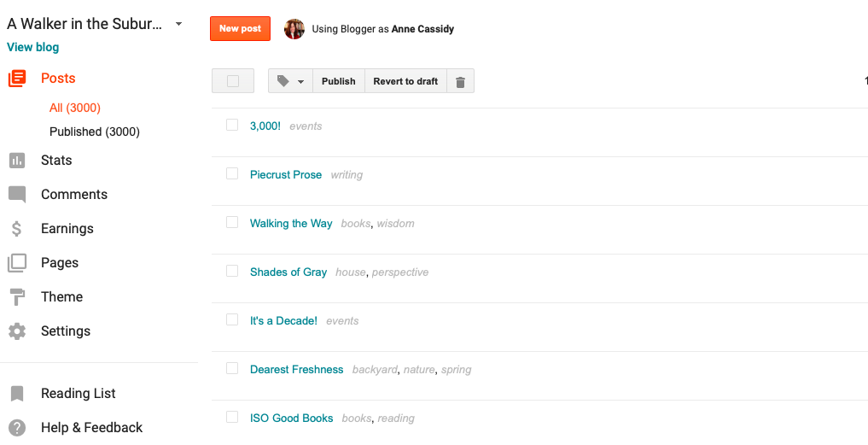Click Anne Cassidy's profile avatar
This screenshot has height=445, width=868.
294,29
